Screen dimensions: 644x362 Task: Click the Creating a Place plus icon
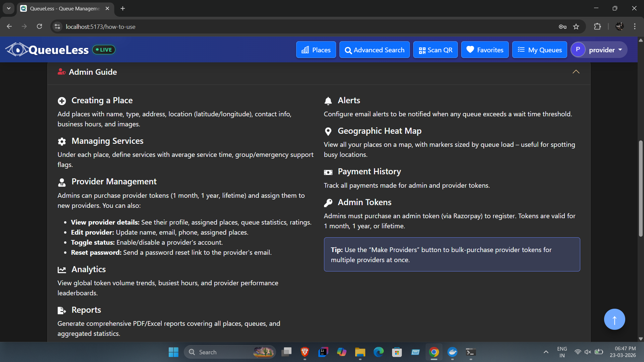(62, 101)
